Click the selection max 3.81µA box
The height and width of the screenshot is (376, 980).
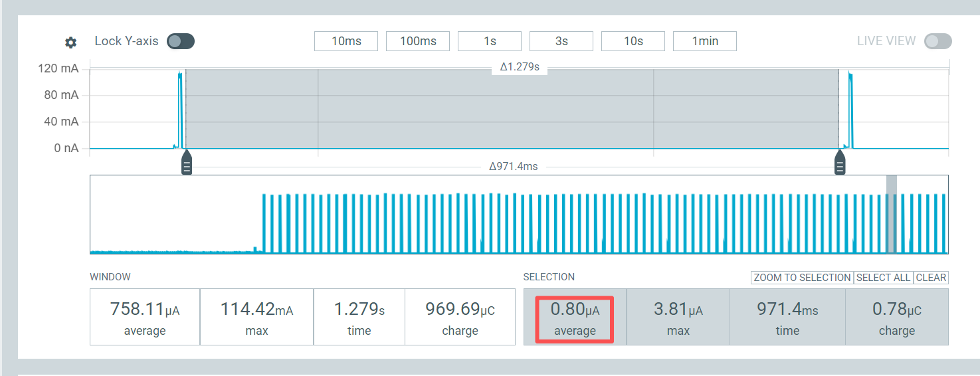tap(678, 317)
